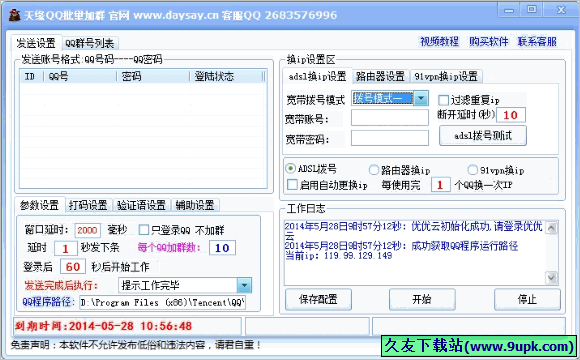Click the QQ程序路径 path field
The height and width of the screenshot is (360, 580).
[x=162, y=303]
